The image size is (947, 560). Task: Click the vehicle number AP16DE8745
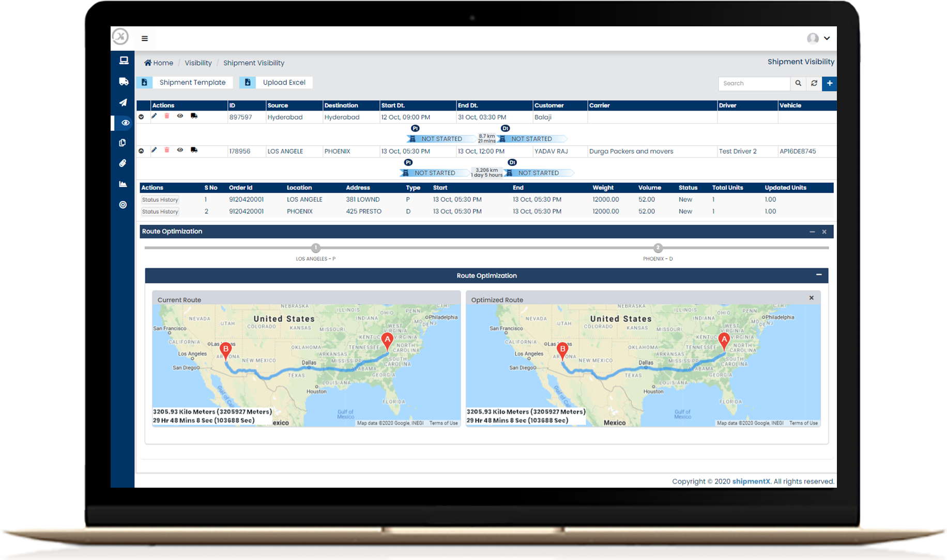pos(798,151)
